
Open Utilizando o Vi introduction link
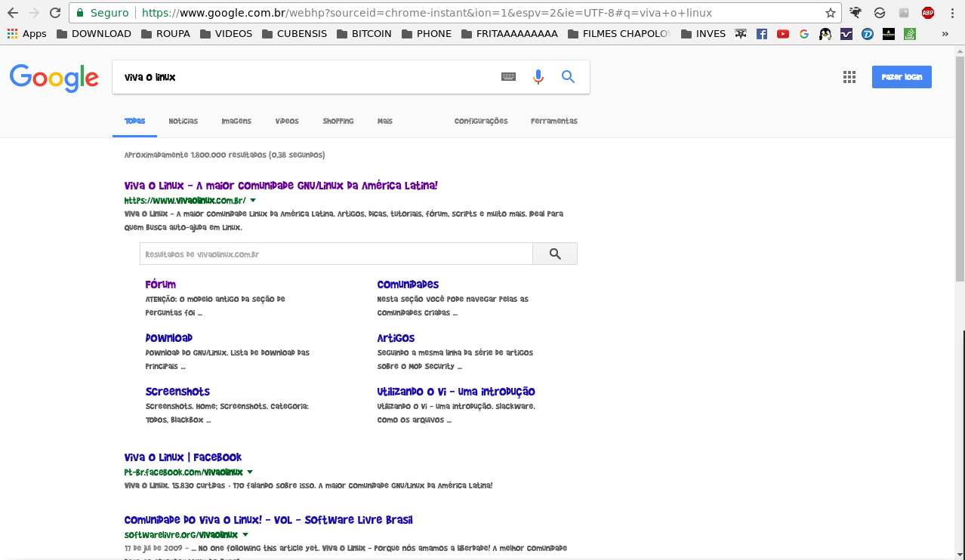(x=456, y=392)
